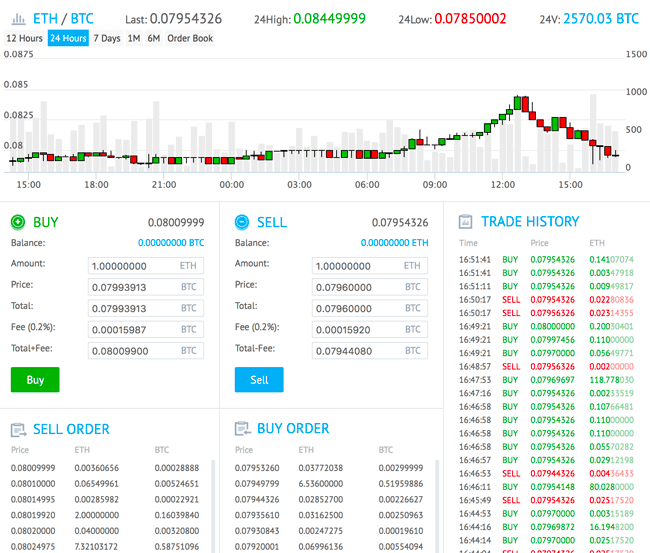Image resolution: width=650 pixels, height=553 pixels.
Task: Click the 24V volume 2570.03 BTC
Action: (x=601, y=19)
